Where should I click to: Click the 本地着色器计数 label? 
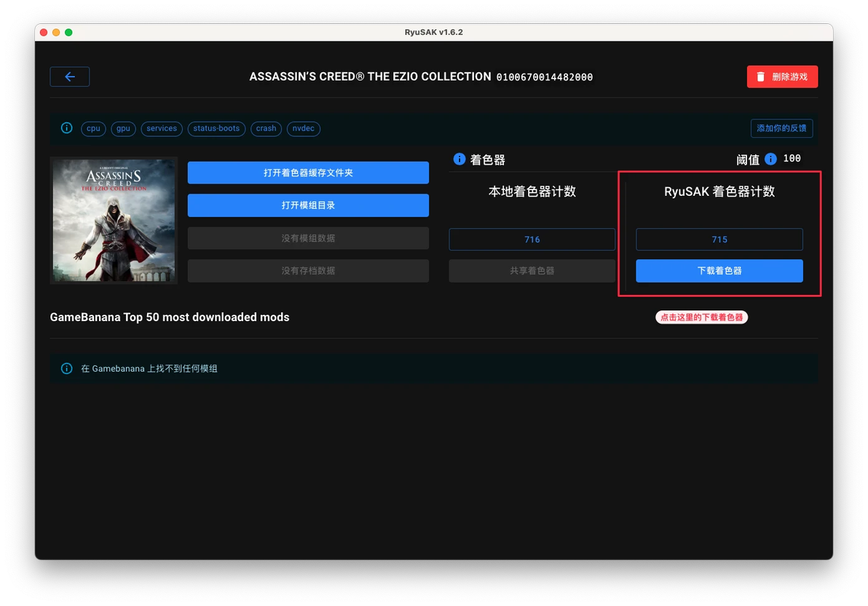pyautogui.click(x=532, y=192)
